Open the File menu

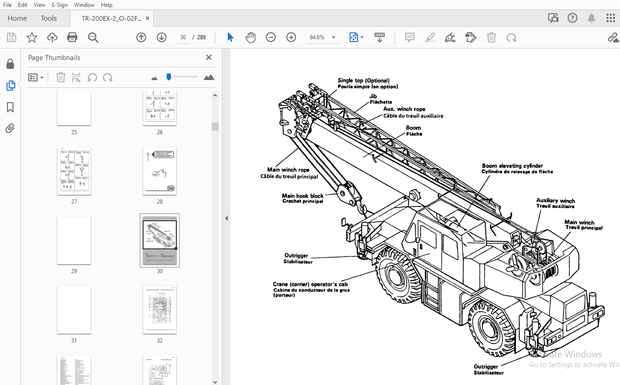7,5
